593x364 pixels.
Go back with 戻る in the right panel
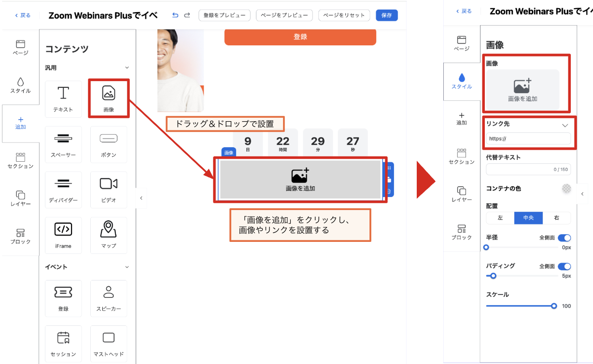click(464, 11)
